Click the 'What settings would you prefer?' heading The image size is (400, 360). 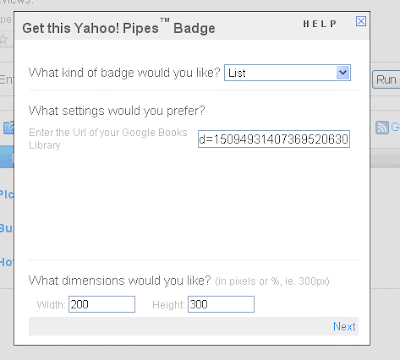117,110
